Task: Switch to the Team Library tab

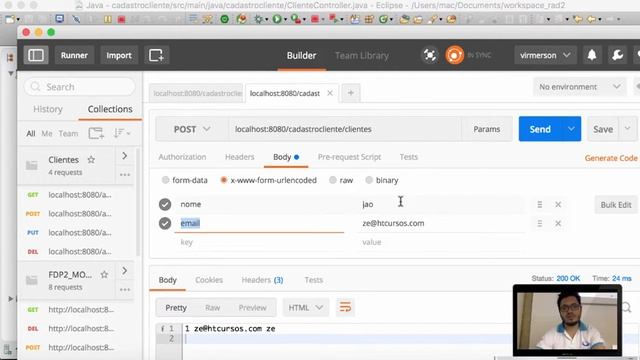Action: point(362,56)
